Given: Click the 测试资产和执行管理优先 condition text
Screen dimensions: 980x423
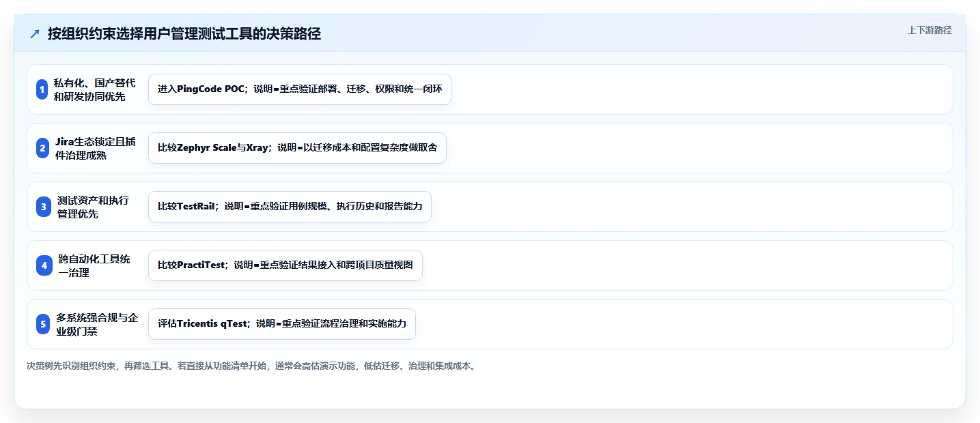Looking at the screenshot, I should (x=93, y=207).
